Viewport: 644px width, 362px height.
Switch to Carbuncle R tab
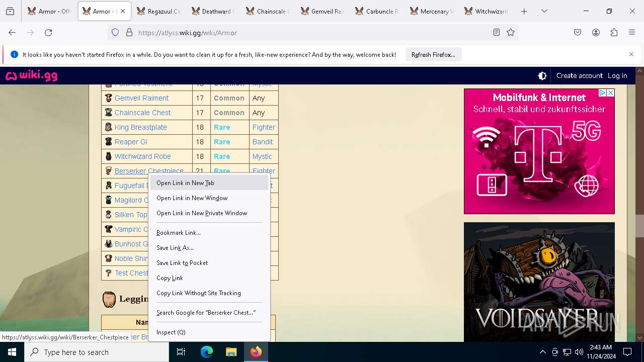(378, 11)
